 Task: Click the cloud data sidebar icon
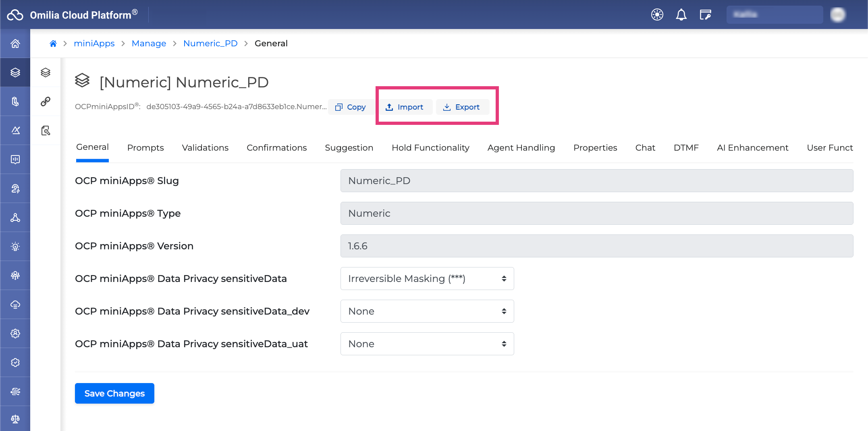[x=15, y=305]
